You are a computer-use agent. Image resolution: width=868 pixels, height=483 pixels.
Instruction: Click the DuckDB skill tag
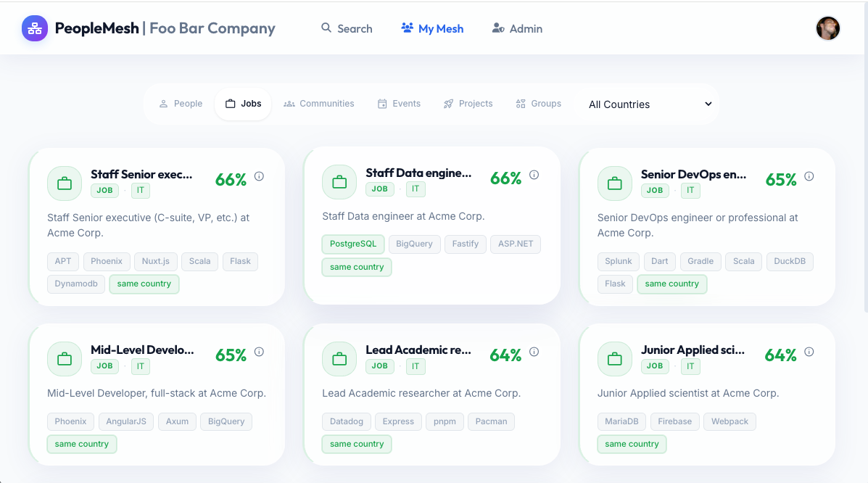pos(790,261)
